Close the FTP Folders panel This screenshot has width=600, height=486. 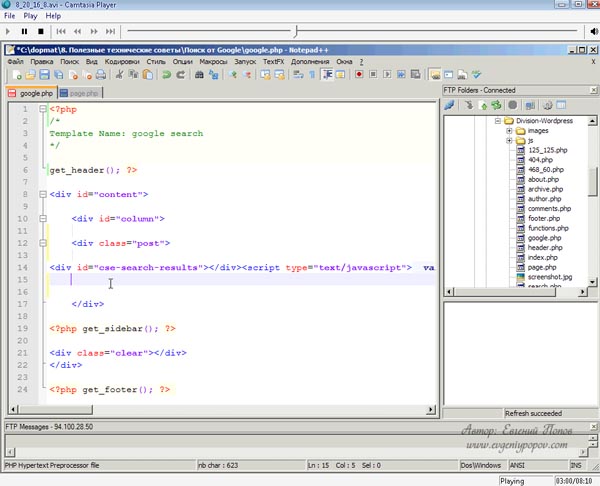tap(592, 90)
